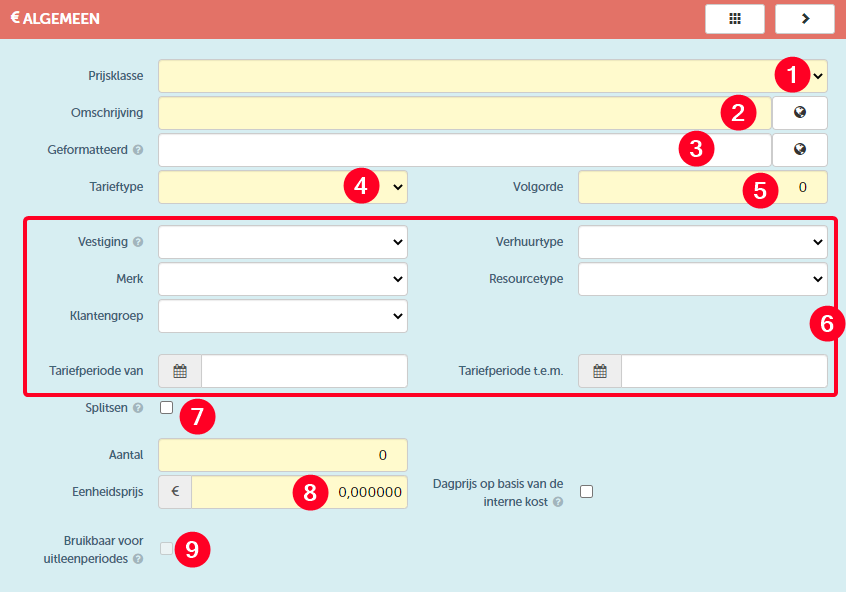Viewport: 846px width, 592px height.
Task: Show help tooltip for Vestiging
Action: [138, 242]
